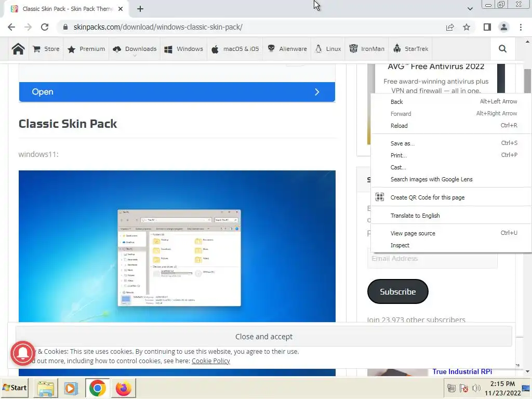
Task: Choose Print... in the context menu
Action: coord(451,155)
